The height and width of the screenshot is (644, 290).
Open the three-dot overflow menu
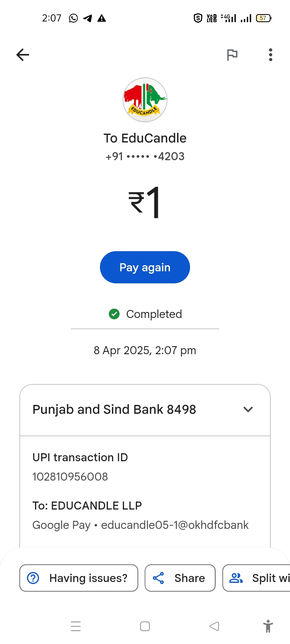coord(271,55)
